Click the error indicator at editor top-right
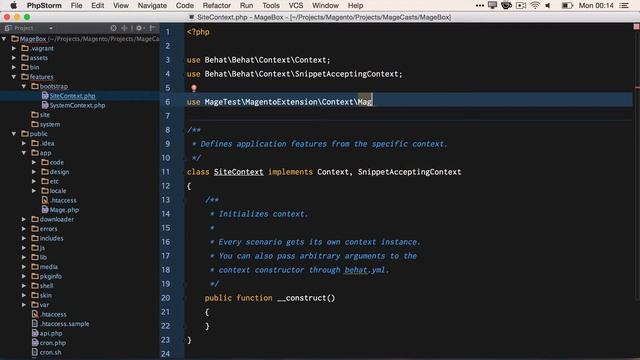Viewport: 640px width, 360px height. pyautogui.click(x=636, y=27)
